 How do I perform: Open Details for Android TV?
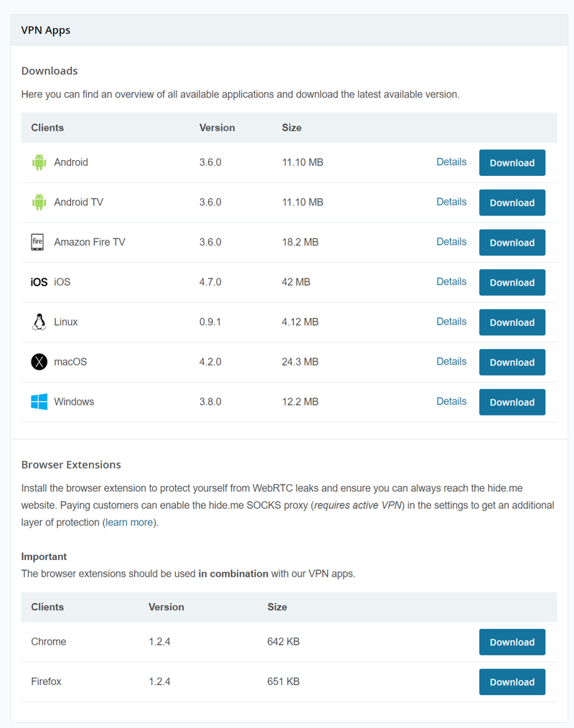point(451,202)
